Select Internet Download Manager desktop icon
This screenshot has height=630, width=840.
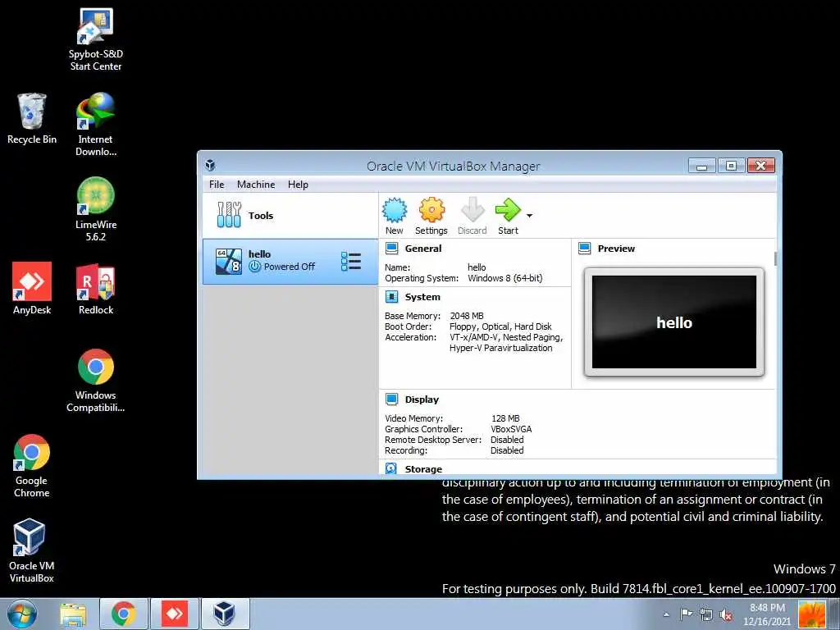tap(96, 125)
